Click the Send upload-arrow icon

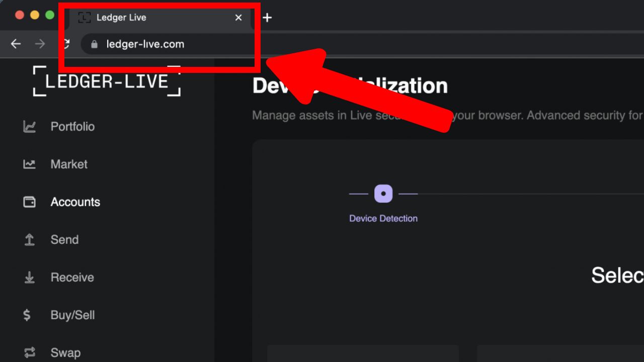coord(29,240)
